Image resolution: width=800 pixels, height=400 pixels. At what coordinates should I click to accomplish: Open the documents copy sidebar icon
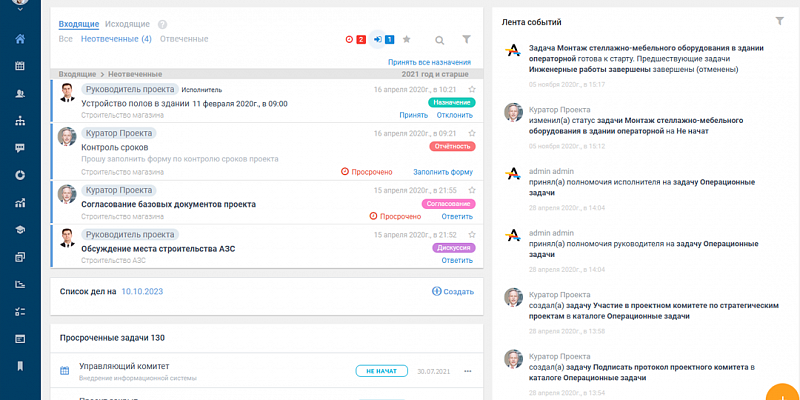(20, 257)
